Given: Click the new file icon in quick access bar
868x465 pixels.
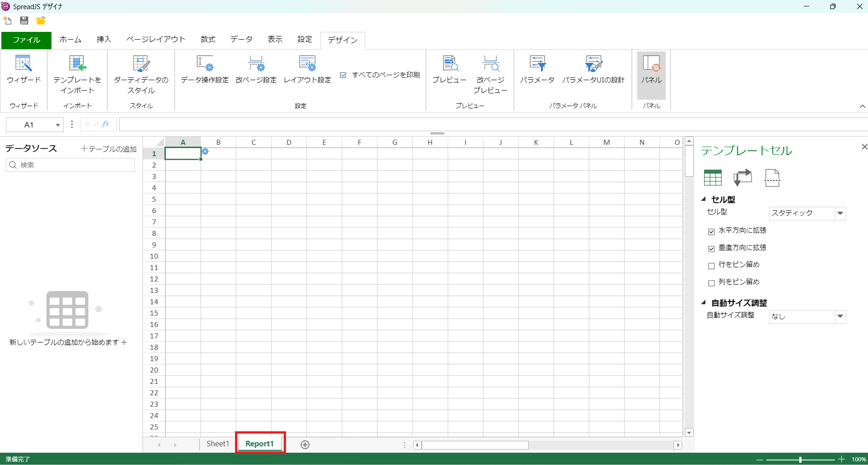Looking at the screenshot, I should [x=8, y=20].
